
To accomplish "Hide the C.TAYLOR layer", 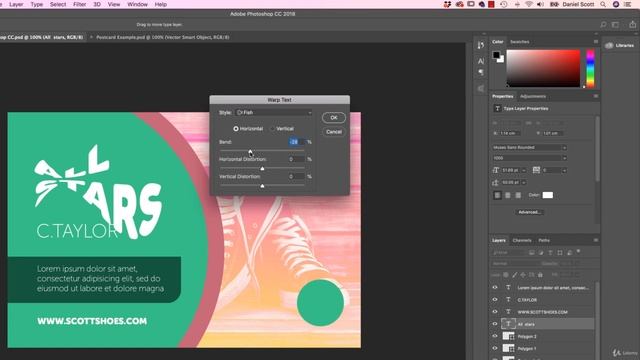I will pos(495,300).
